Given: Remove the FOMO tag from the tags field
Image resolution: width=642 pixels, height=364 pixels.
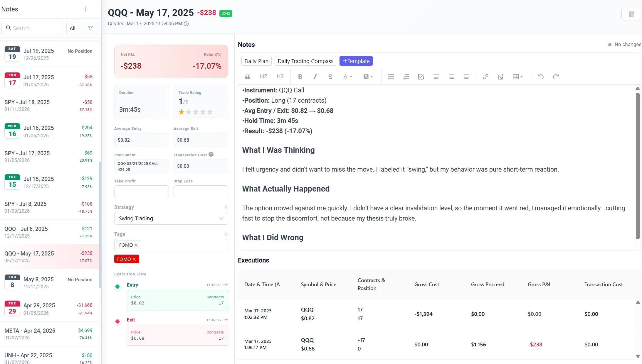Looking at the screenshot, I should click(136, 245).
